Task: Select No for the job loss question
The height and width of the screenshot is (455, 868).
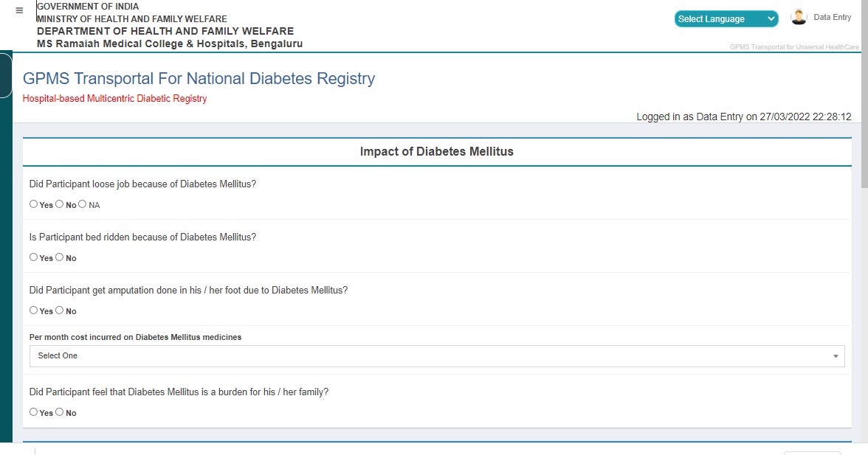Action: [x=60, y=204]
